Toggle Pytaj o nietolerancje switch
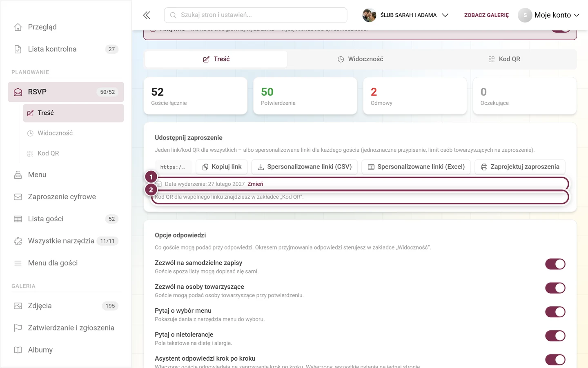 555,336
